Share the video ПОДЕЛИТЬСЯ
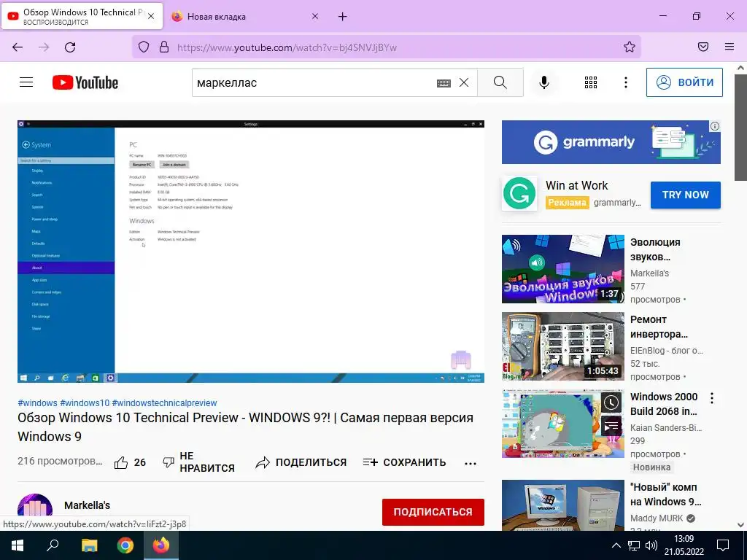747x560 pixels. (301, 462)
